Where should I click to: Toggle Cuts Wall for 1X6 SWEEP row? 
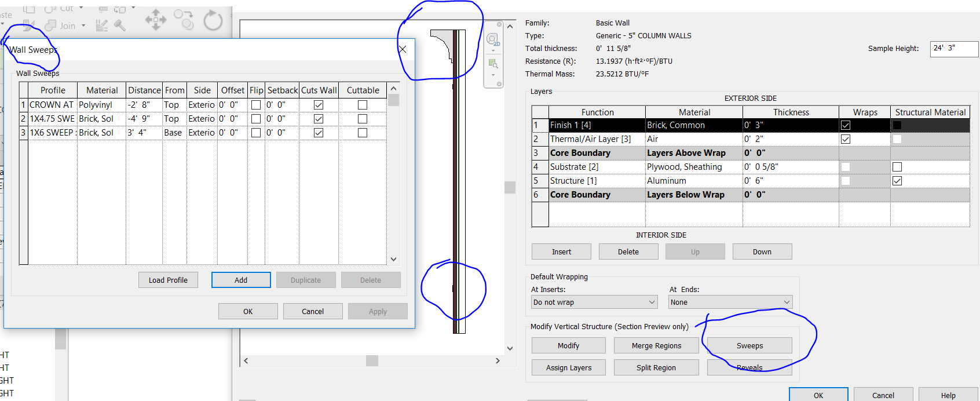point(319,133)
